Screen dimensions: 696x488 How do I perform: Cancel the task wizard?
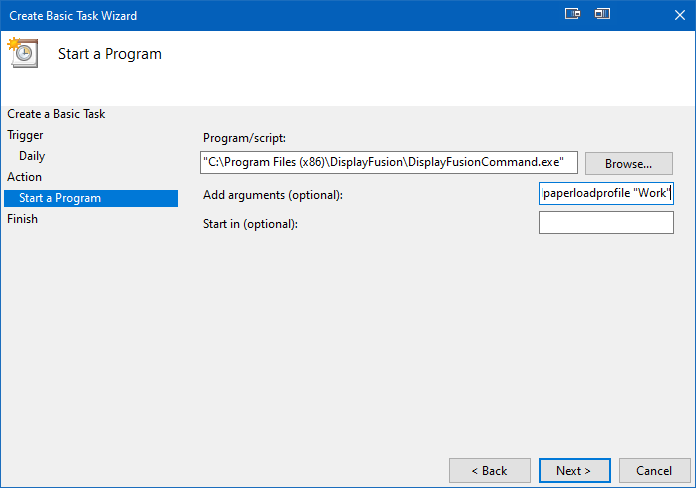tap(654, 470)
